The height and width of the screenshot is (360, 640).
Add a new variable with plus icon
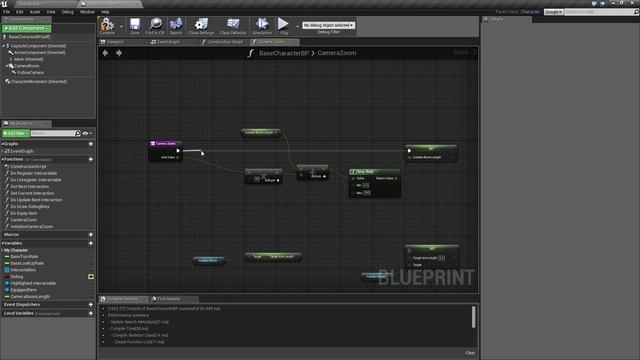[x=91, y=243]
